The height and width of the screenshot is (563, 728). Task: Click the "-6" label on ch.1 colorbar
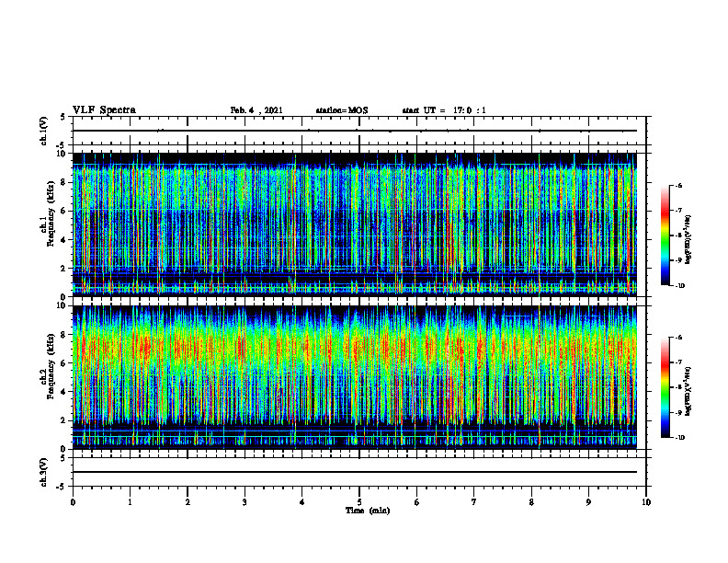678,185
